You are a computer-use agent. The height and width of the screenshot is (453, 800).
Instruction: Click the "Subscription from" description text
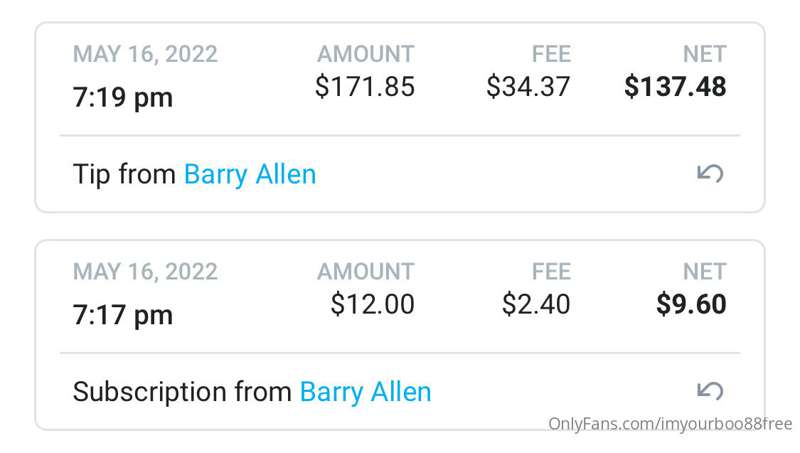coord(182,392)
